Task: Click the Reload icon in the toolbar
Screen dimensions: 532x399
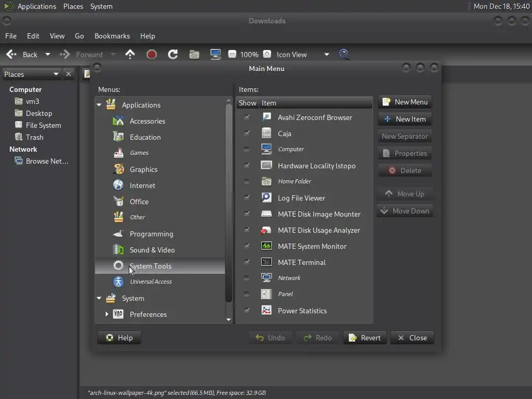Action: pyautogui.click(x=172, y=54)
